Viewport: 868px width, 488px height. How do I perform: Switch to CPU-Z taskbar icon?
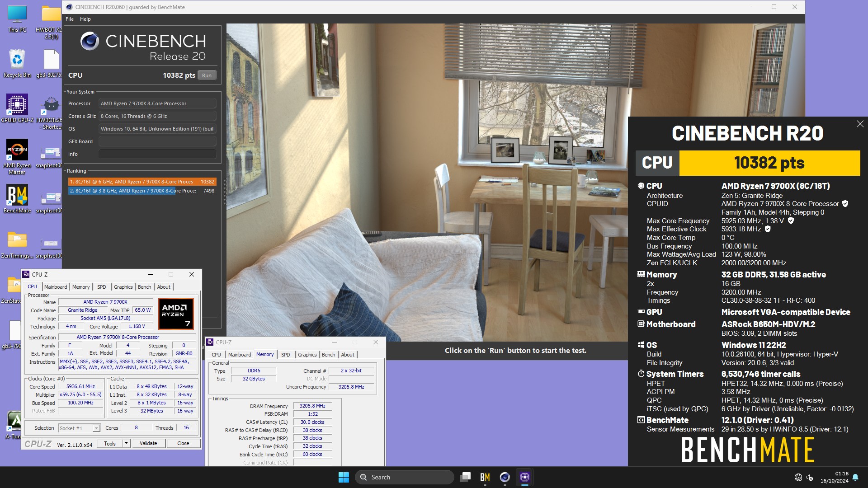click(525, 477)
